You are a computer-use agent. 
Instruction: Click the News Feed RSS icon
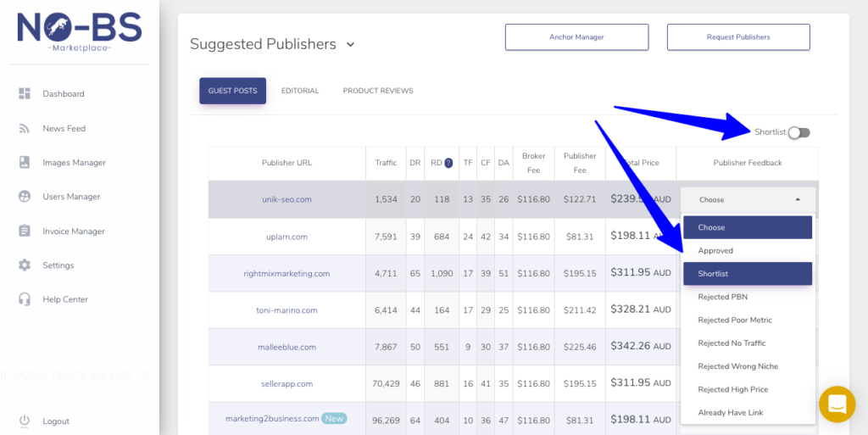(25, 129)
